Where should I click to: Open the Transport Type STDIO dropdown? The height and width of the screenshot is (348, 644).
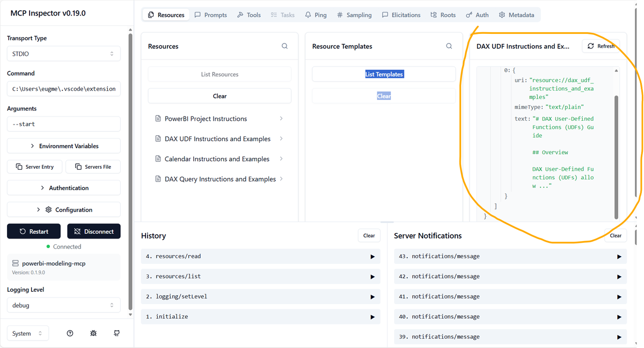point(64,54)
